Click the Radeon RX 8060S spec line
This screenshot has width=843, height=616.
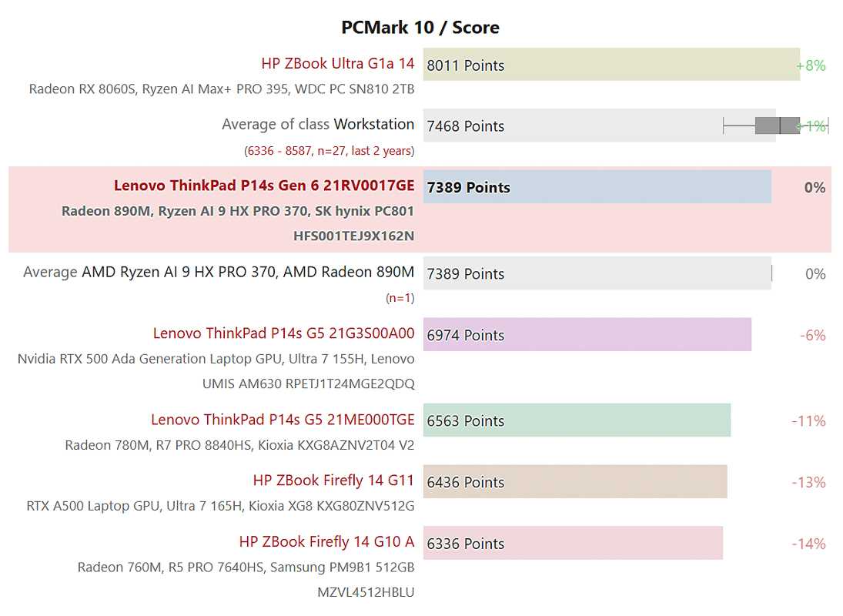pos(222,89)
